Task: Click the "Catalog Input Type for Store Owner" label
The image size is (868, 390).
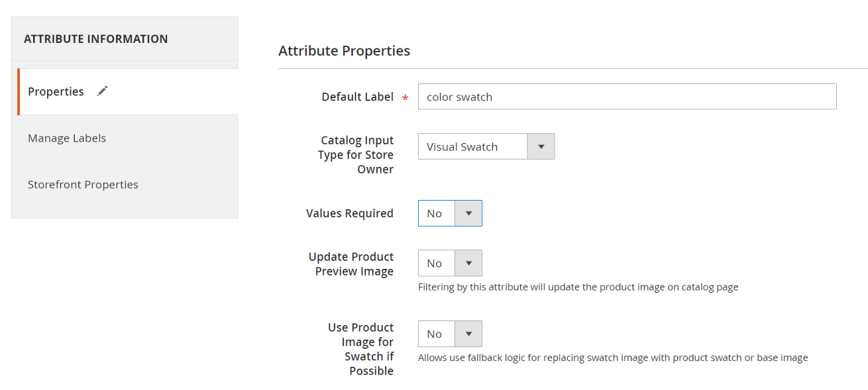Action: pyautogui.click(x=357, y=155)
